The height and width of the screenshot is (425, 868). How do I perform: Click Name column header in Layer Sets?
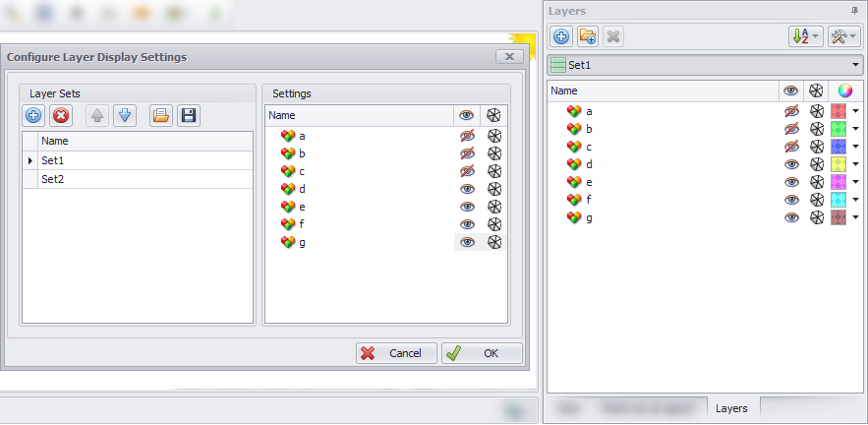click(145, 141)
